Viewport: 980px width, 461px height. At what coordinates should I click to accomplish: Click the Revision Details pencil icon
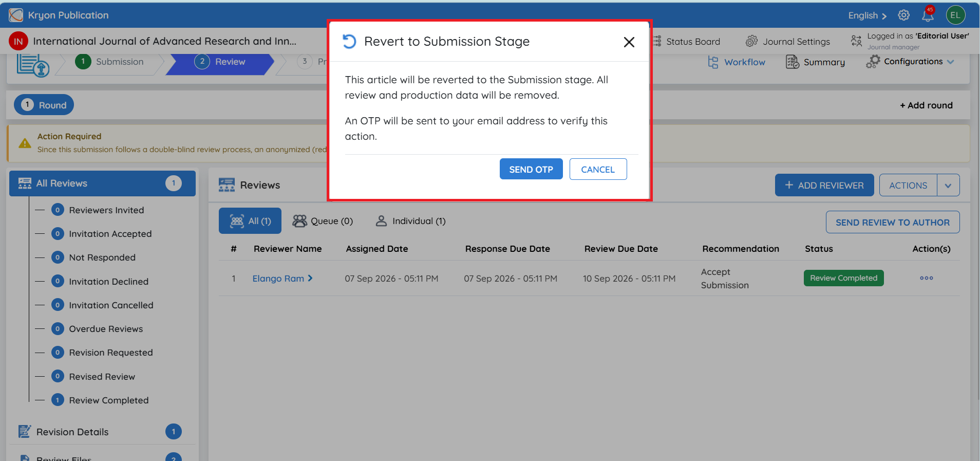click(x=24, y=432)
